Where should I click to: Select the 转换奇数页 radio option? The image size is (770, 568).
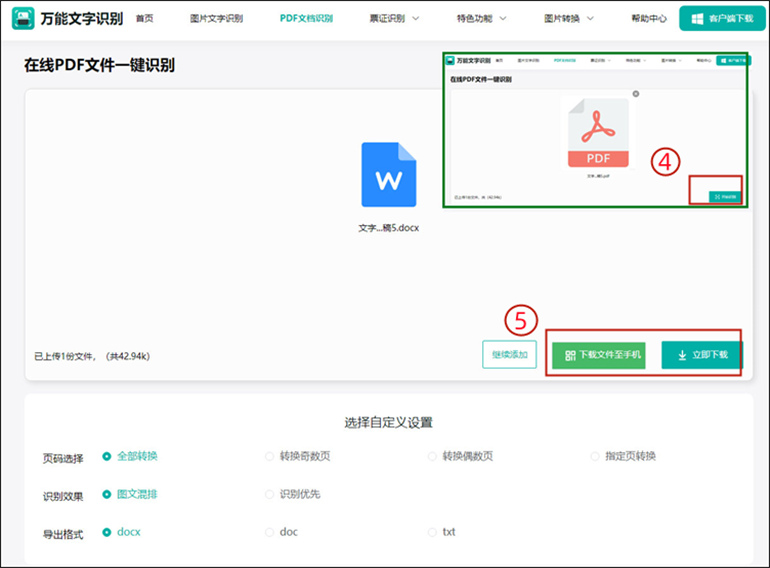click(269, 457)
